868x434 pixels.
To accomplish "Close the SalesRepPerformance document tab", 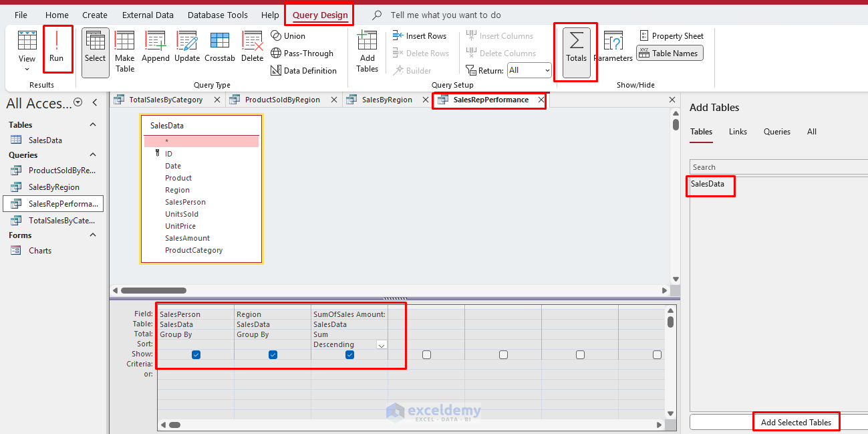I will pyautogui.click(x=541, y=100).
